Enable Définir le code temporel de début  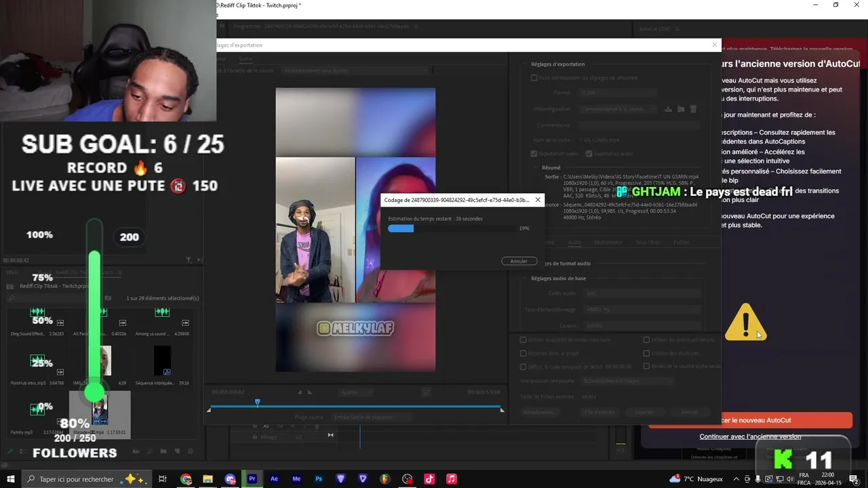[523, 367]
